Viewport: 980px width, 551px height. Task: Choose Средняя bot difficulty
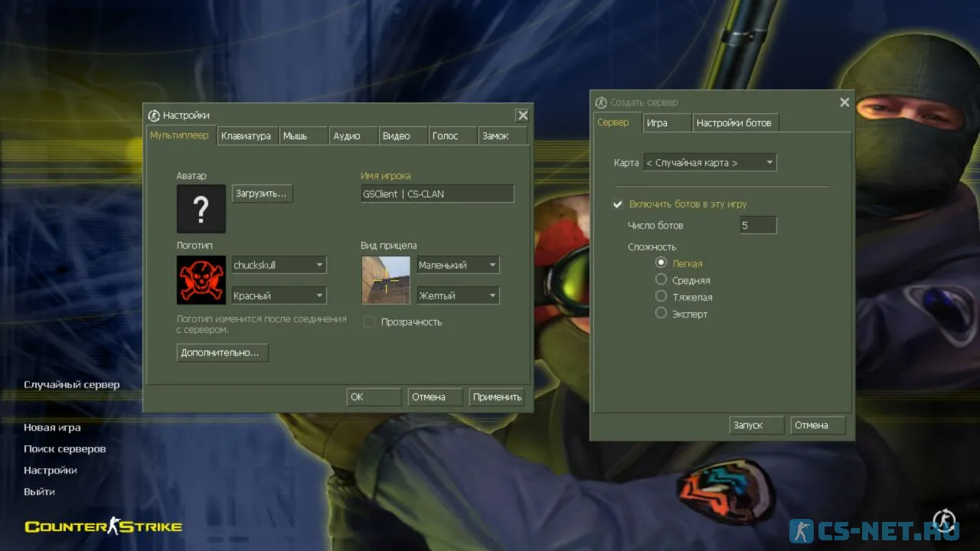point(661,279)
